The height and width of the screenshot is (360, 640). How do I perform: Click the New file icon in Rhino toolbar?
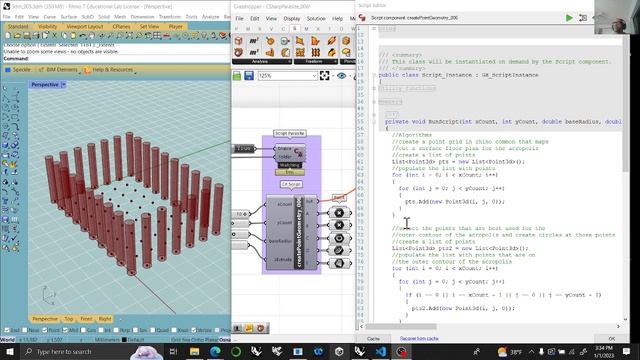8,36
